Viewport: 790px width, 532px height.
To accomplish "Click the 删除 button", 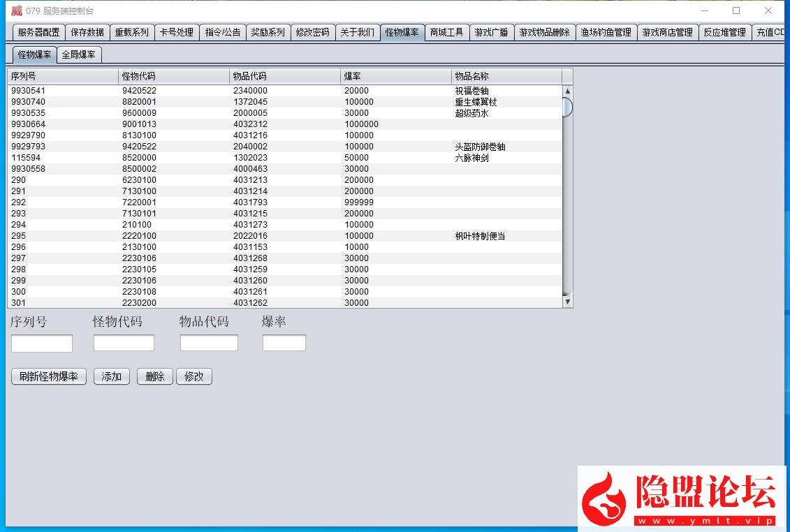I will [x=154, y=376].
